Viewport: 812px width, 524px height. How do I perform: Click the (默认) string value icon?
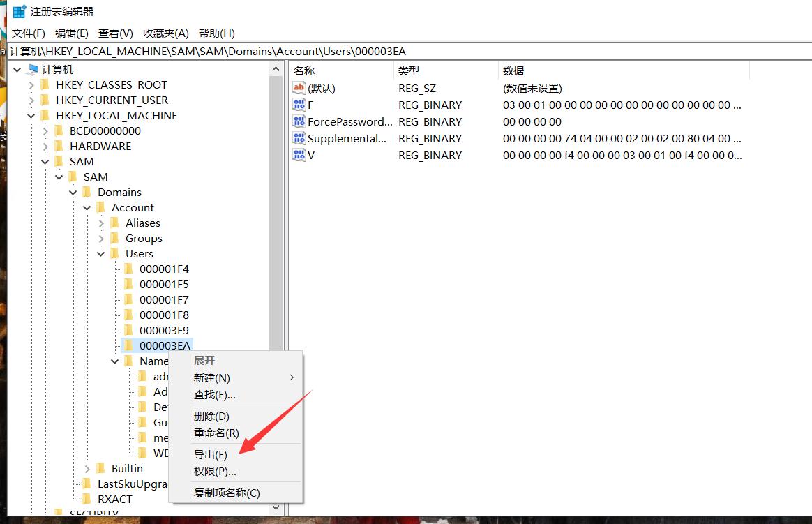coord(299,89)
